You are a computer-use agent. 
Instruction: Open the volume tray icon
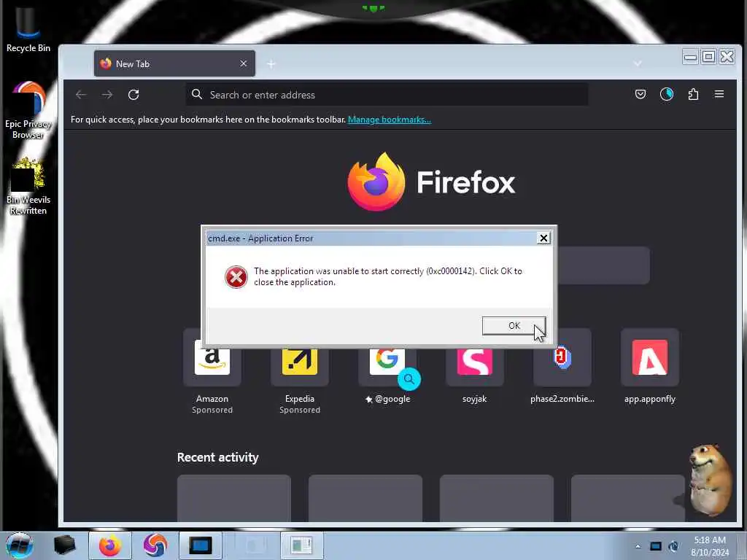pos(673,546)
